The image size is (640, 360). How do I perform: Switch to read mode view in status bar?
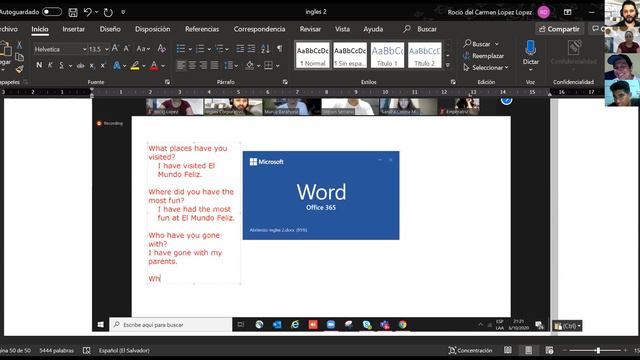[x=508, y=350]
